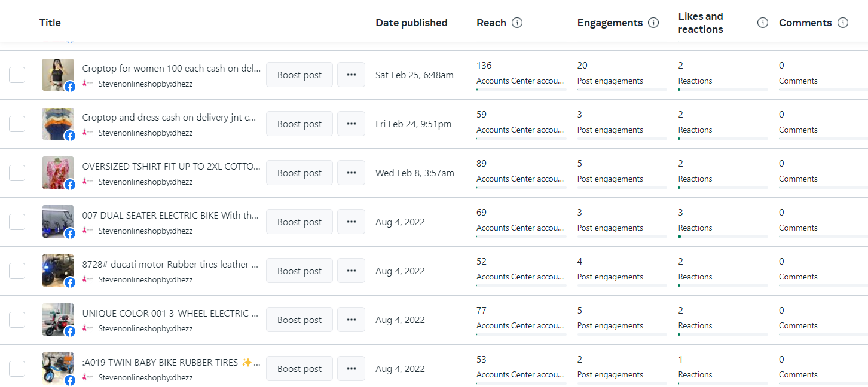Click the Reach column info icon

tap(517, 23)
